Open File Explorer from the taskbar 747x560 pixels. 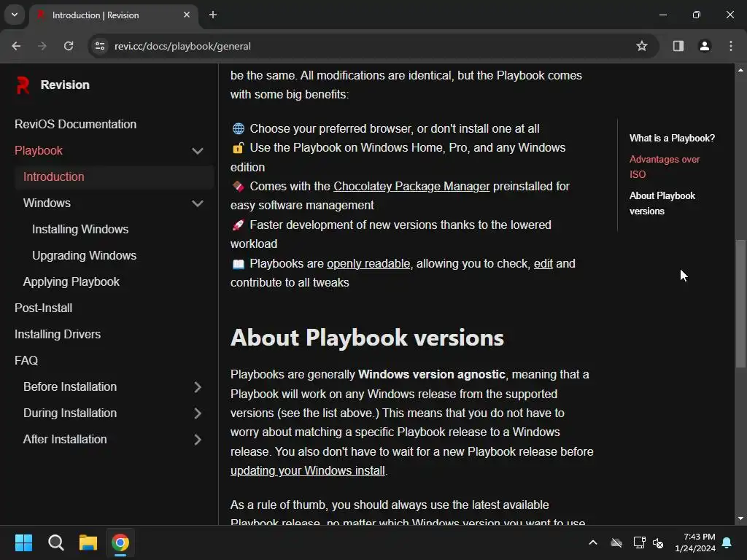pyautogui.click(x=88, y=542)
